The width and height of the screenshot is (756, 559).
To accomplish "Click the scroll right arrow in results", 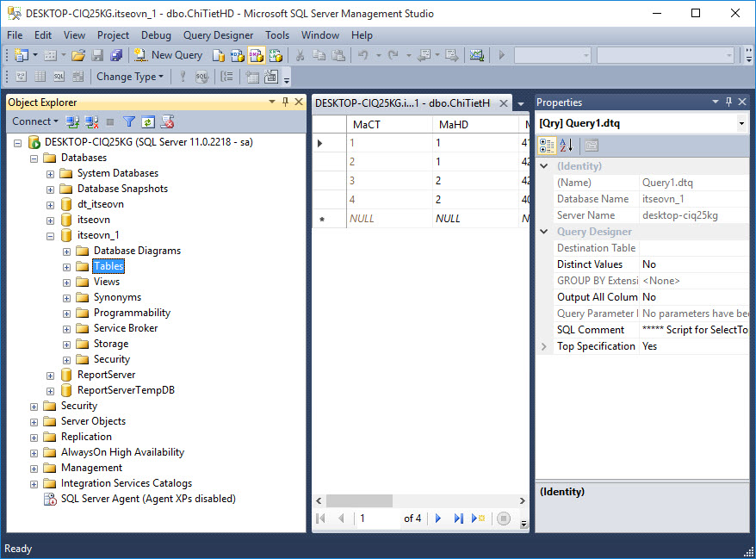I will (x=522, y=500).
